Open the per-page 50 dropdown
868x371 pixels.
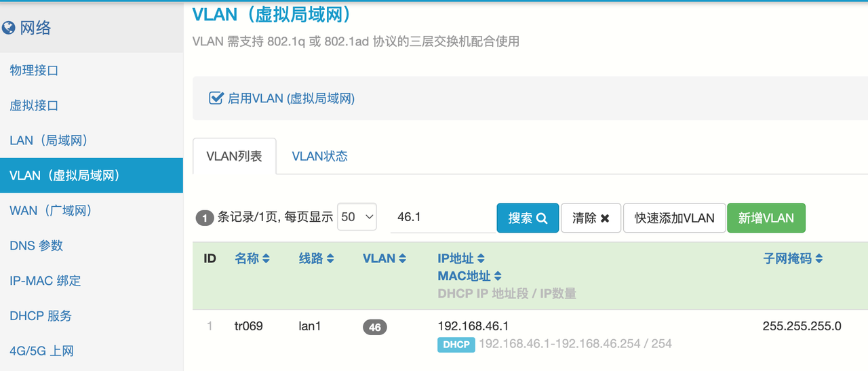[357, 217]
